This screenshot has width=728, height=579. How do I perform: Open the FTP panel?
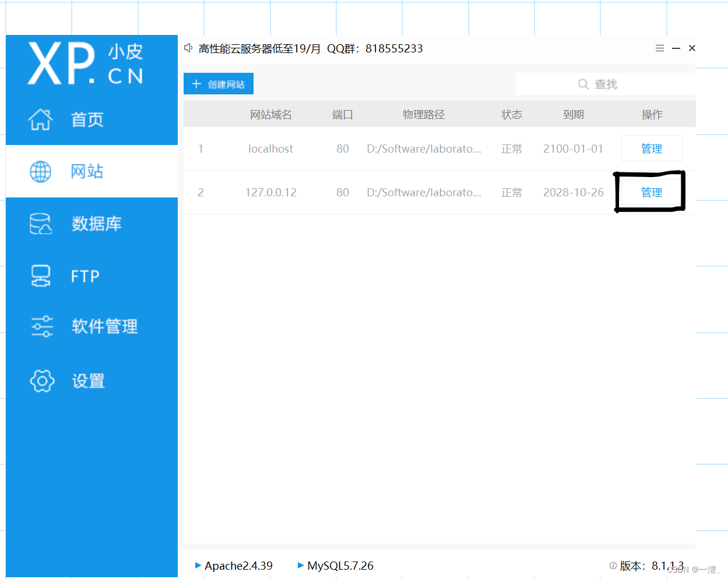[85, 276]
